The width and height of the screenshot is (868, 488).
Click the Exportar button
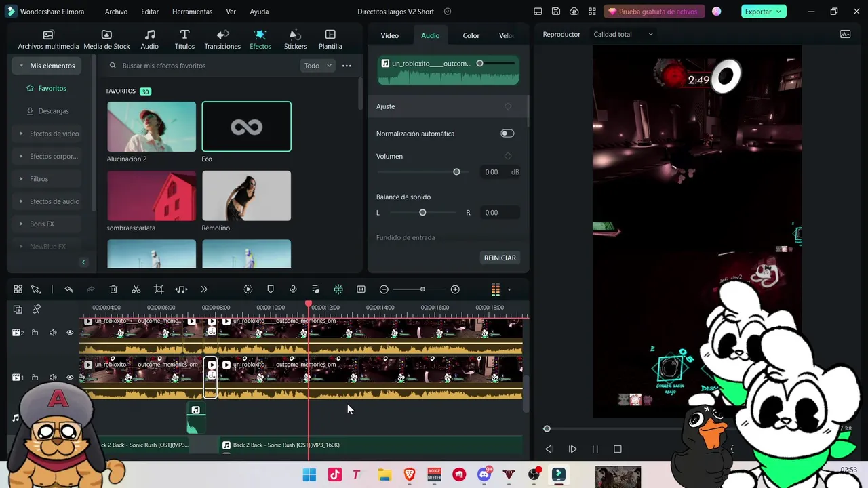point(763,12)
